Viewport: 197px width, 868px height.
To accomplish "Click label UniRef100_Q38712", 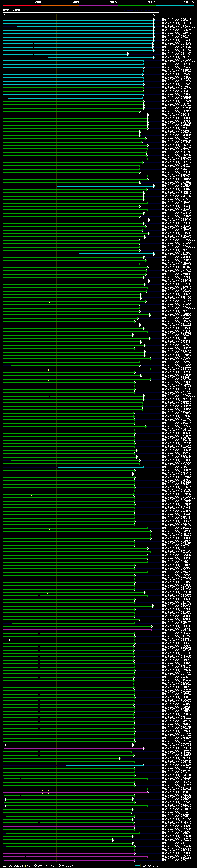I will [177, 104].
